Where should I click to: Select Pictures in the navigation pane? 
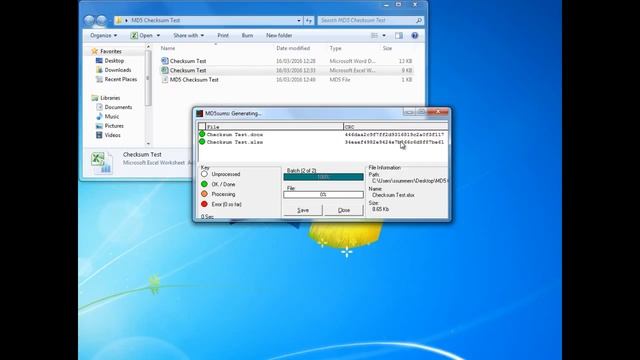coord(114,126)
